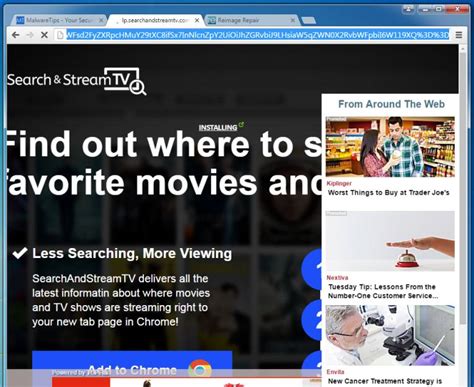This screenshot has height=387, width=474.
Task: Click the browser back arrow
Action: (x=15, y=35)
